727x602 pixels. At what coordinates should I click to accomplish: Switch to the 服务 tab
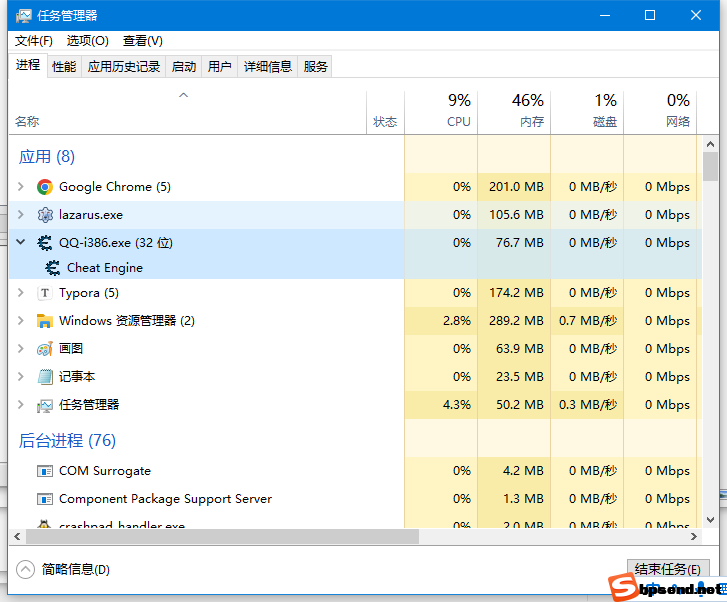click(315, 67)
